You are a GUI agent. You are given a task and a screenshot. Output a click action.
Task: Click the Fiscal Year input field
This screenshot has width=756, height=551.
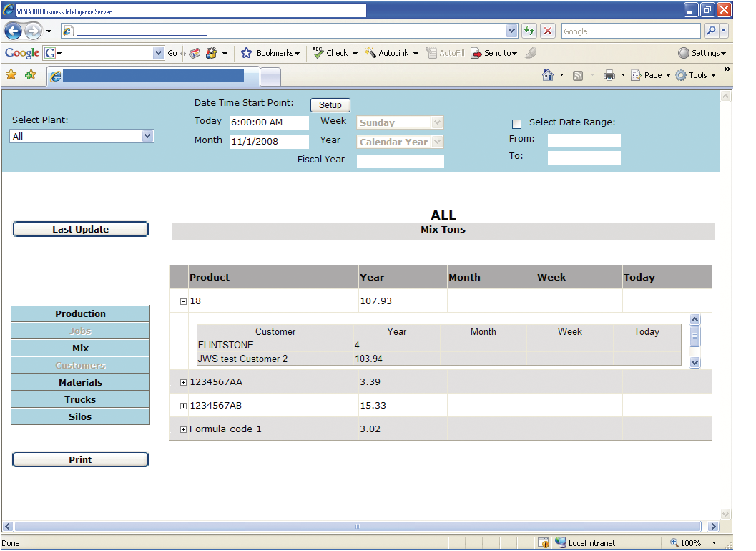click(x=401, y=161)
